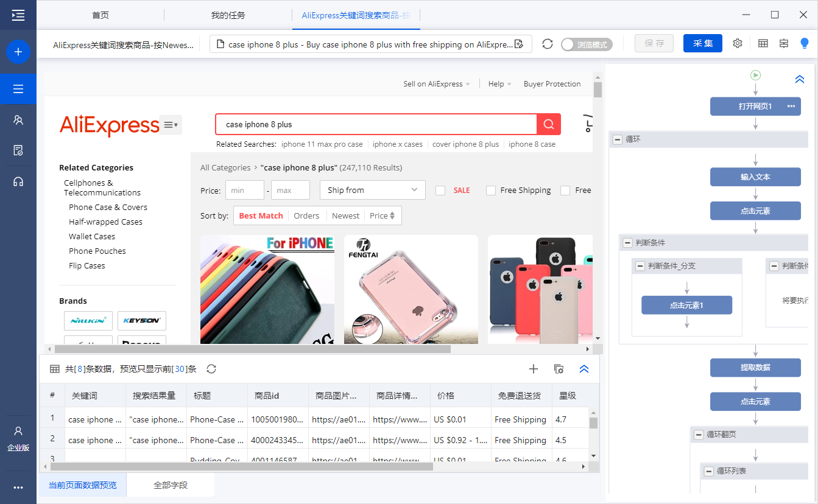
Task: Switch to the 我的任务 tab
Action: click(x=228, y=15)
